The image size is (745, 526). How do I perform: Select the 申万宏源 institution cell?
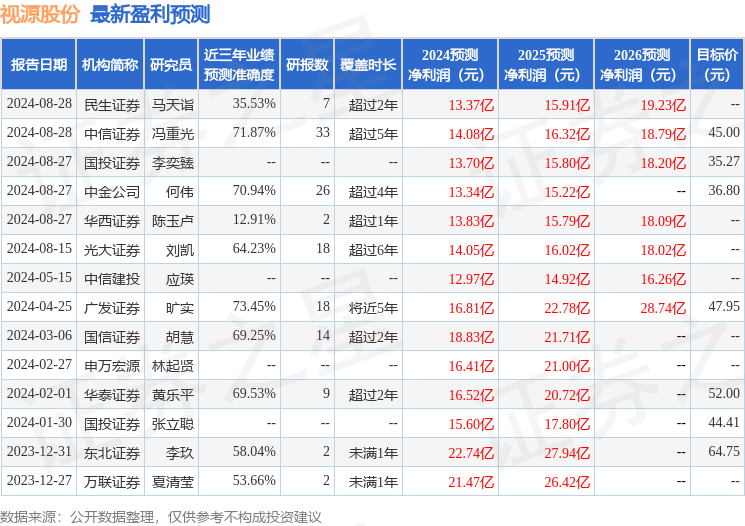[x=112, y=365]
